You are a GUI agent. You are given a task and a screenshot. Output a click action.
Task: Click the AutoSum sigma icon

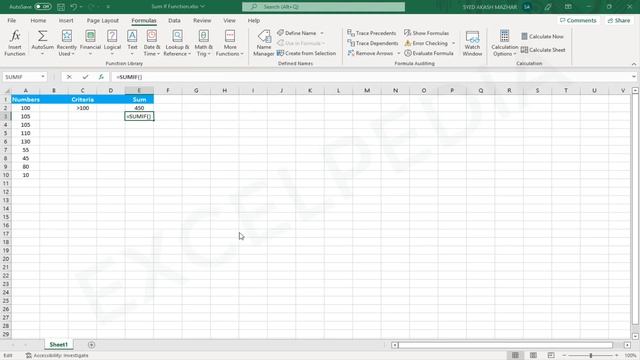(x=42, y=36)
